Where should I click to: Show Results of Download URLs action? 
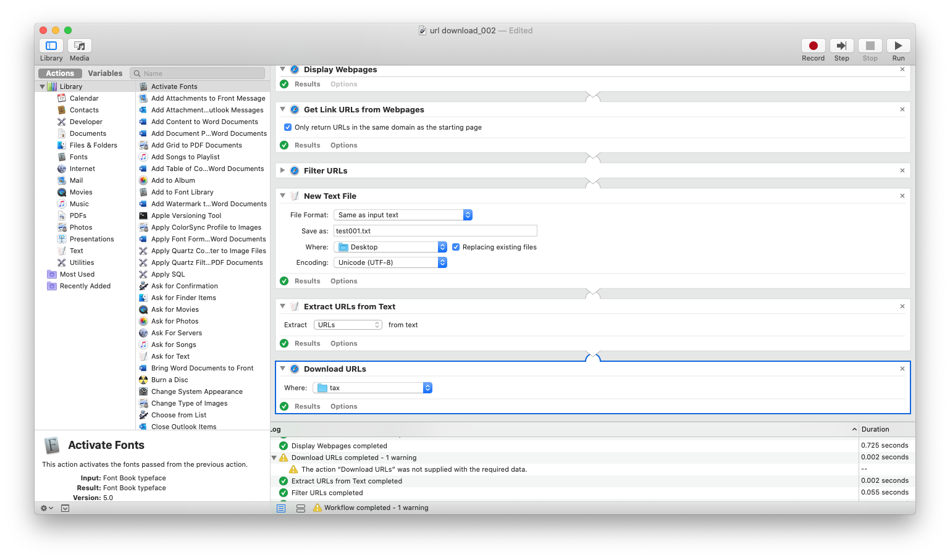click(307, 406)
